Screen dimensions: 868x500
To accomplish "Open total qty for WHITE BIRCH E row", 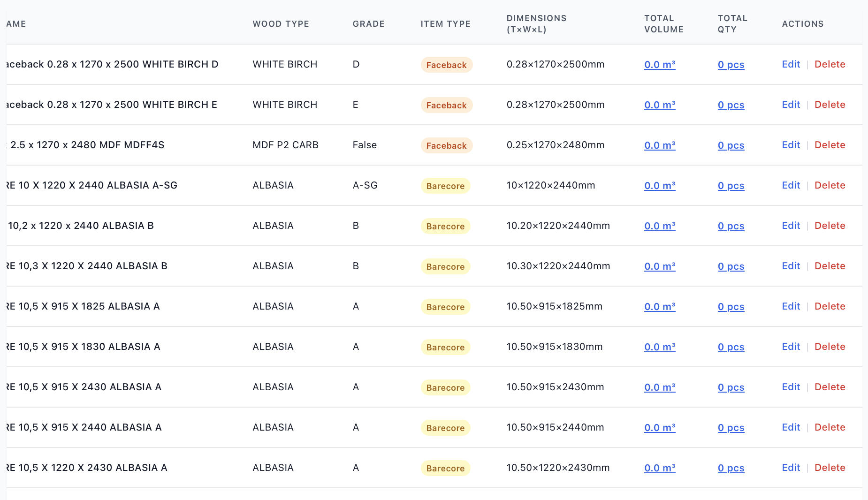I will [731, 105].
